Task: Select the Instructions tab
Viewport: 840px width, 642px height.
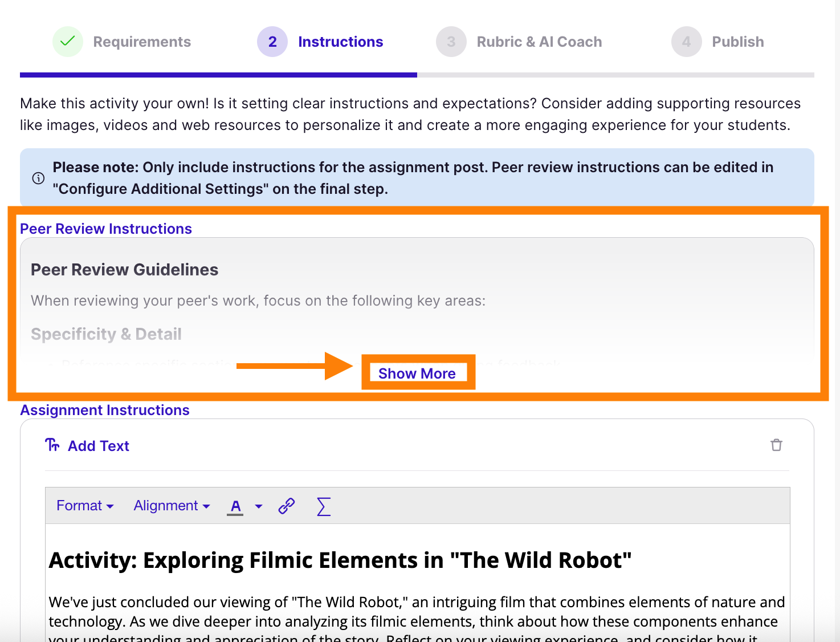Action: tap(341, 42)
